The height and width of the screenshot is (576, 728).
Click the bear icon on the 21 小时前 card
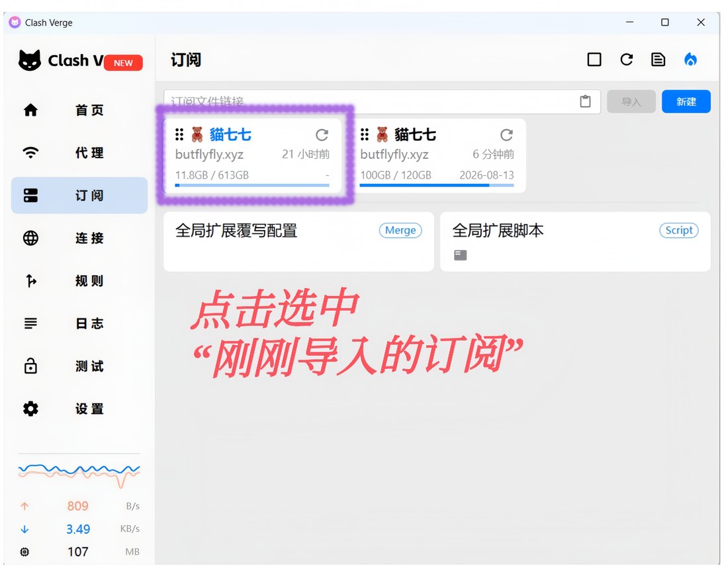pyautogui.click(x=197, y=134)
